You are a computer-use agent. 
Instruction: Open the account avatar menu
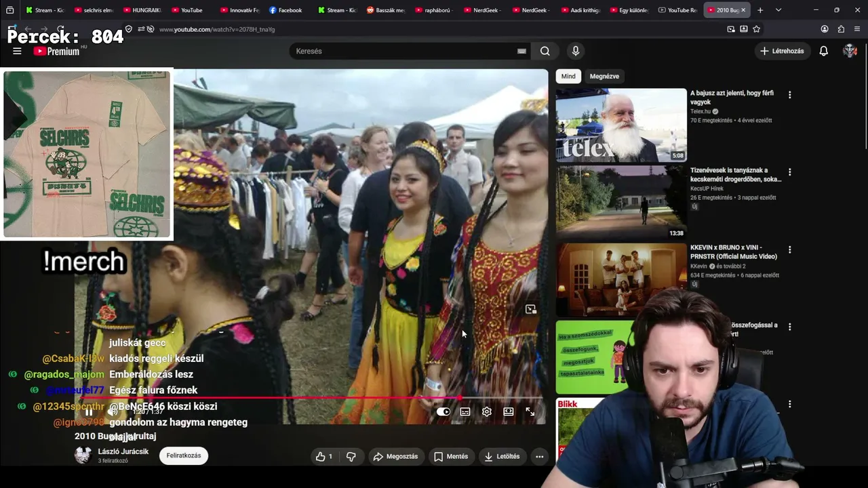(850, 51)
